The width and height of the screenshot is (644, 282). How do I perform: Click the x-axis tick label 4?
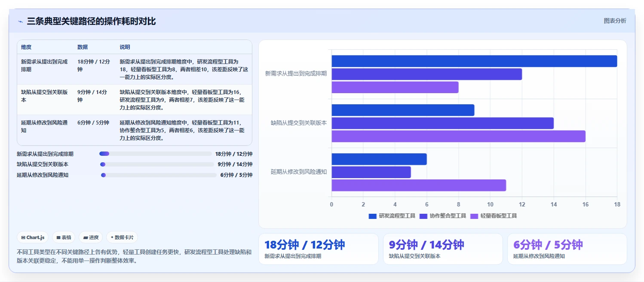pos(395,204)
